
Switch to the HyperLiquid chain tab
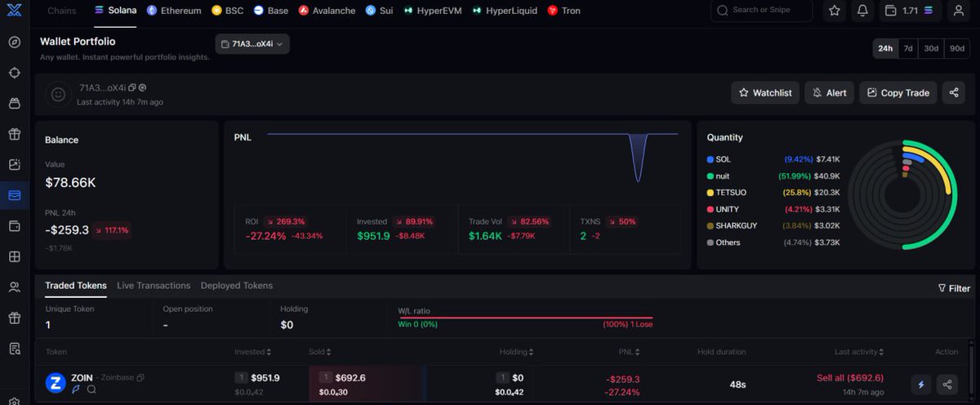pos(506,11)
